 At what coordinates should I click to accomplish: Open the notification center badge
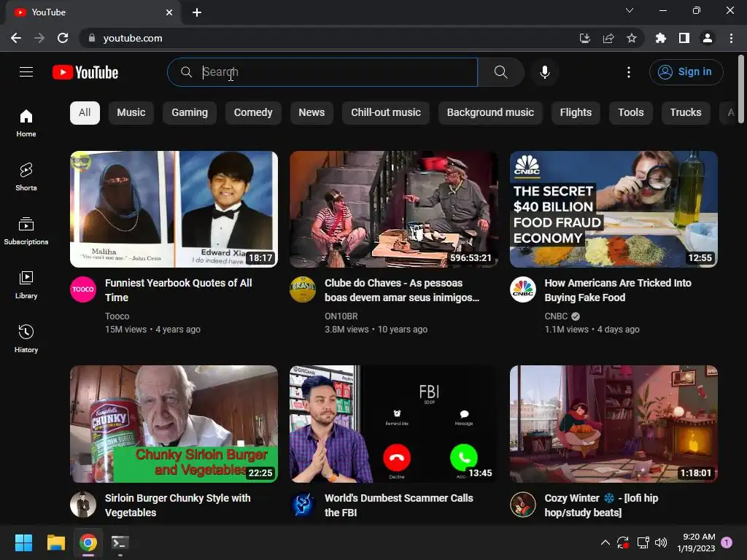727,542
